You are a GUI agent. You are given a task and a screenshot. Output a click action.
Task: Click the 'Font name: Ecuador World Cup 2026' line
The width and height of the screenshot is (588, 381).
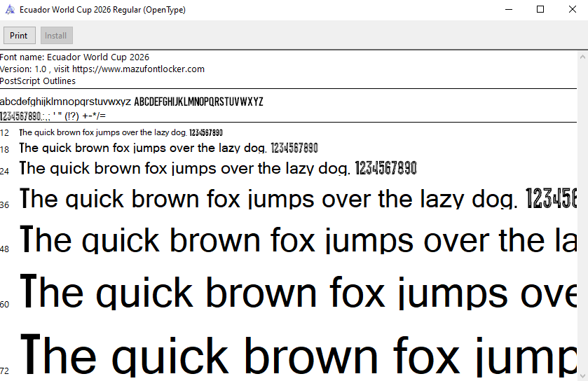74,57
